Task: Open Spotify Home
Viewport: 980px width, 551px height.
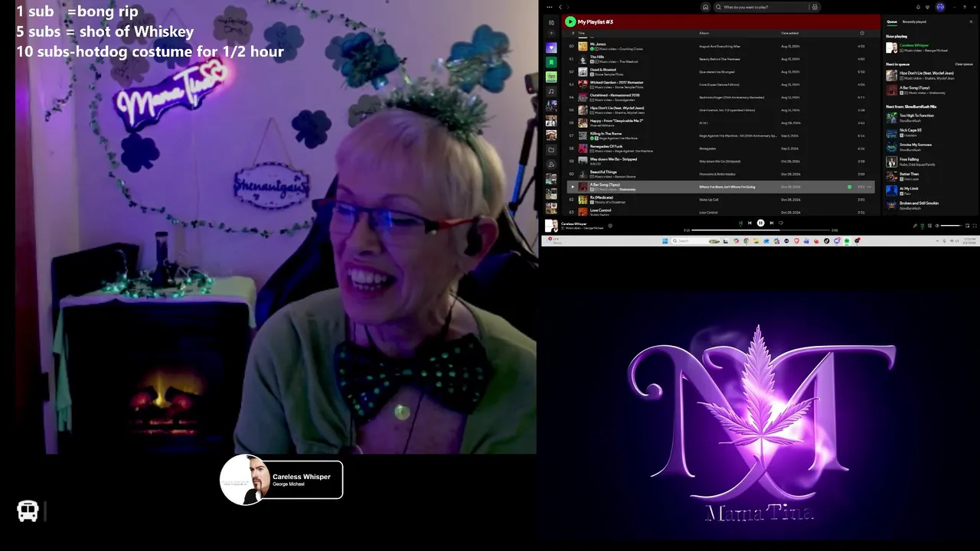Action: click(705, 7)
